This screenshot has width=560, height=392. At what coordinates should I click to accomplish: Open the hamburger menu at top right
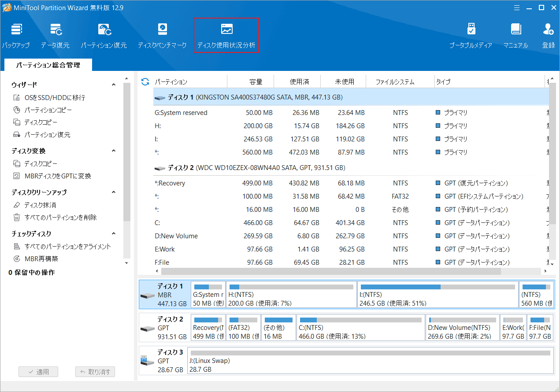pyautogui.click(x=516, y=7)
